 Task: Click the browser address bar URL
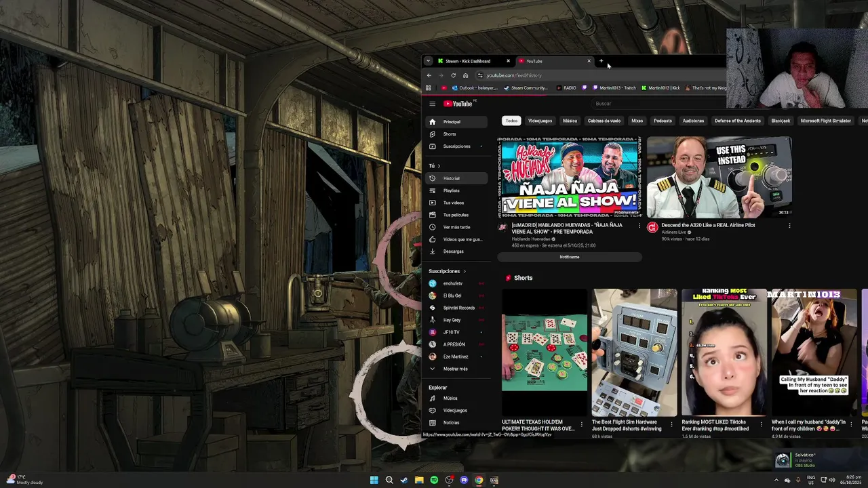click(x=514, y=75)
